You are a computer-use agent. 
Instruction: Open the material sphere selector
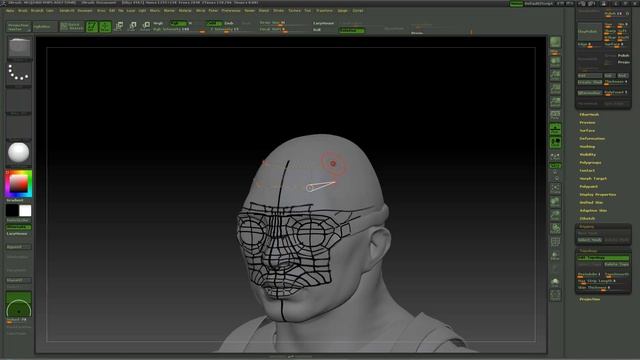[19, 153]
